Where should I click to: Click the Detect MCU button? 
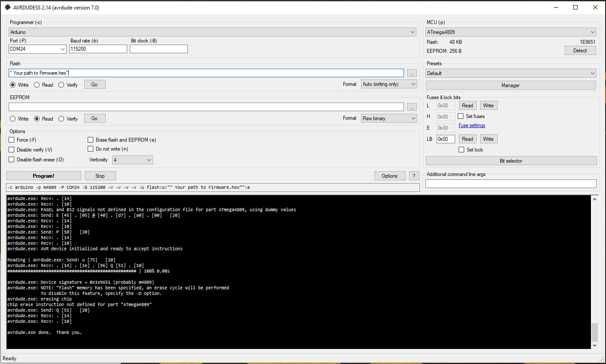580,51
